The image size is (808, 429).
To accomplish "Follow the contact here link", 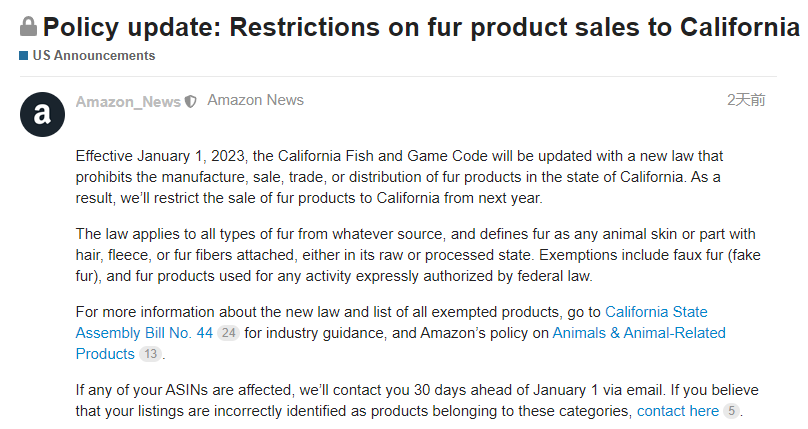I will (677, 411).
